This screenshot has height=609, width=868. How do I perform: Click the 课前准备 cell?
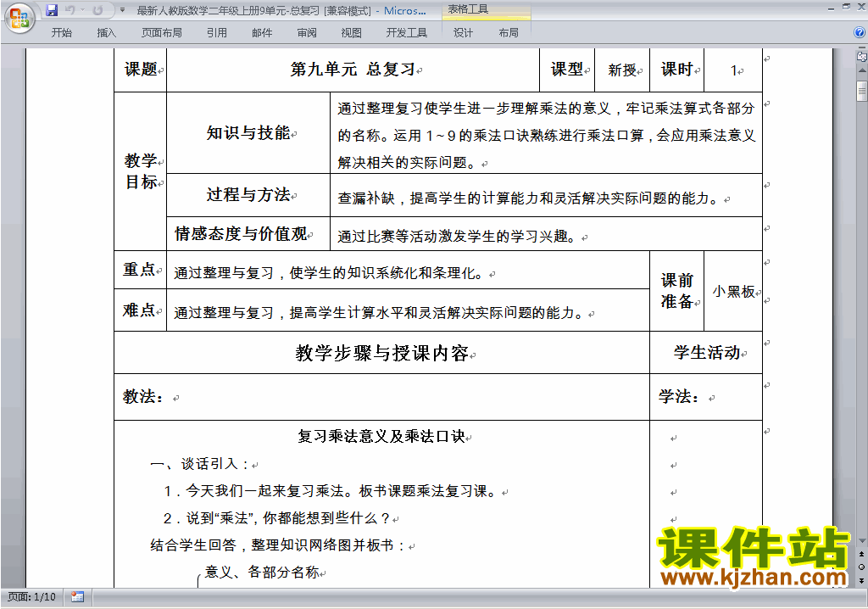pos(677,291)
